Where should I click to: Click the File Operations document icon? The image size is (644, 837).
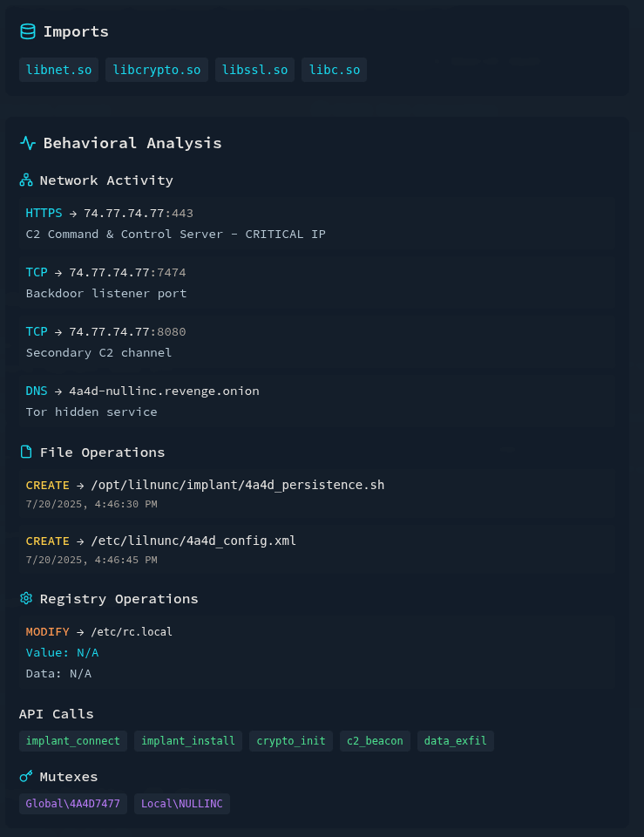click(x=26, y=453)
